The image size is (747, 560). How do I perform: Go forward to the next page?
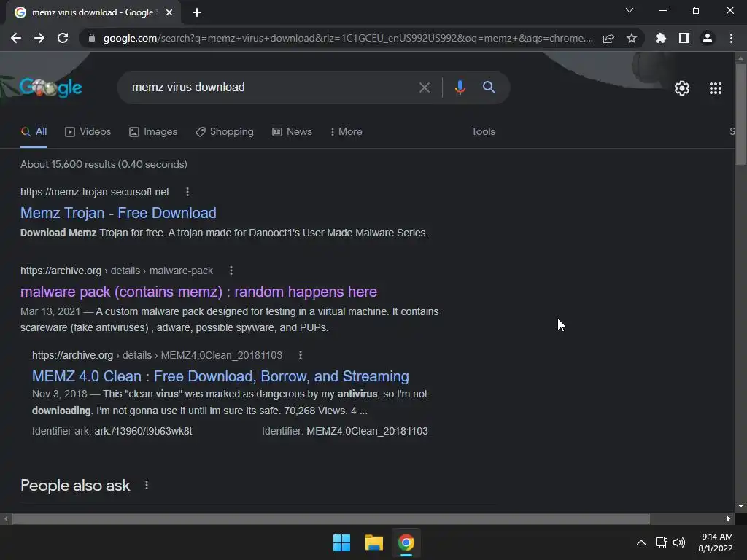point(39,38)
